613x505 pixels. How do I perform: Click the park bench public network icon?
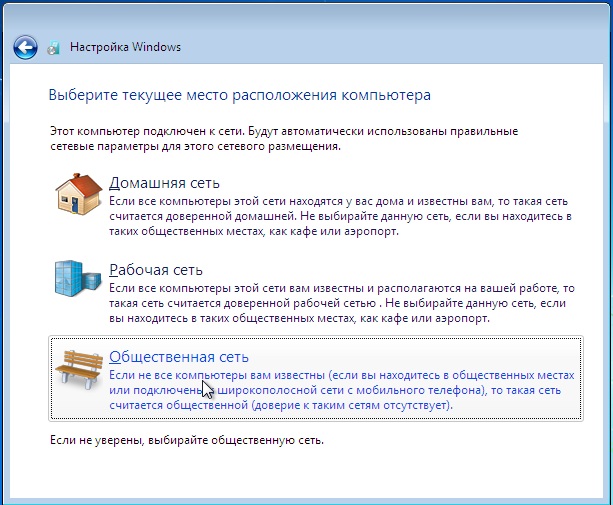pyautogui.click(x=77, y=371)
